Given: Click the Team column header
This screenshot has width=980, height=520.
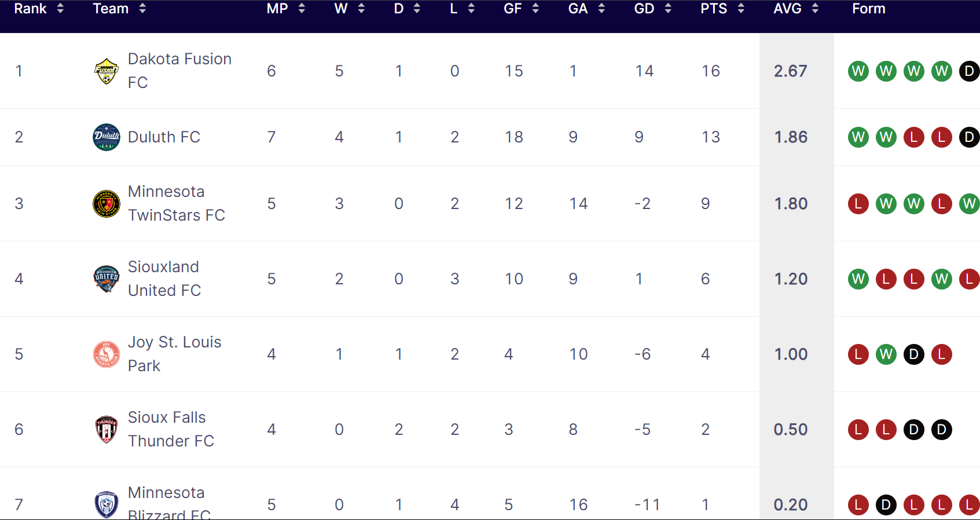Looking at the screenshot, I should (111, 9).
